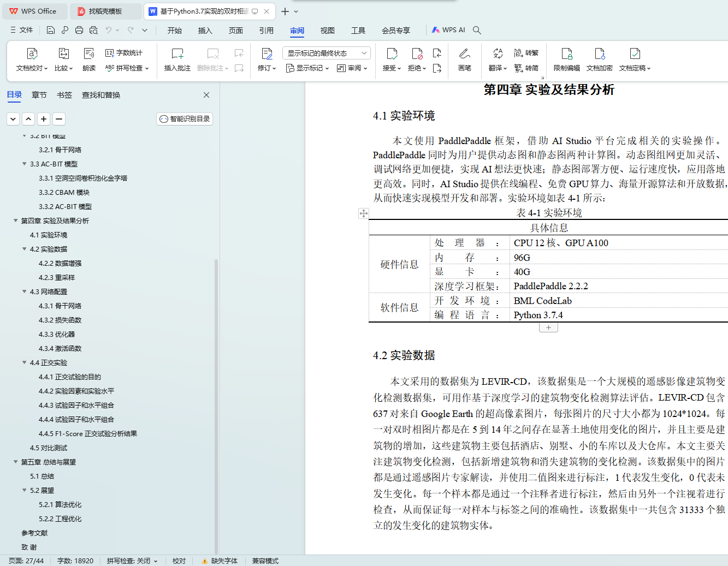The image size is (728, 566).
Task: Open the 显示标记的最终状态 dropdown
Action: tap(327, 53)
